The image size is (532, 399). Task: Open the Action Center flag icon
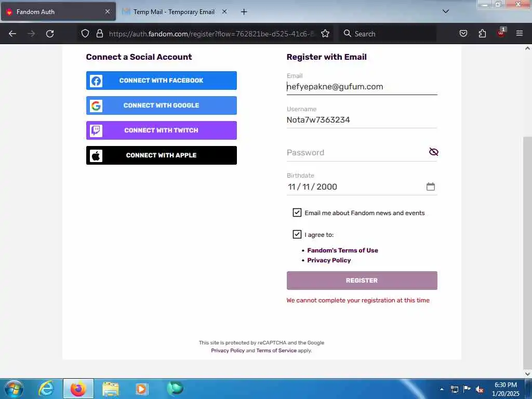467,389
